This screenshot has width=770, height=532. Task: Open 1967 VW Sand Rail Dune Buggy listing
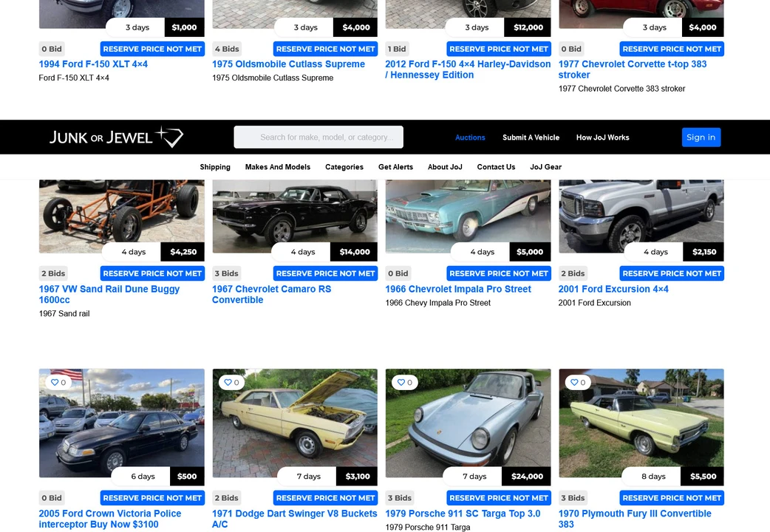pyautogui.click(x=109, y=294)
